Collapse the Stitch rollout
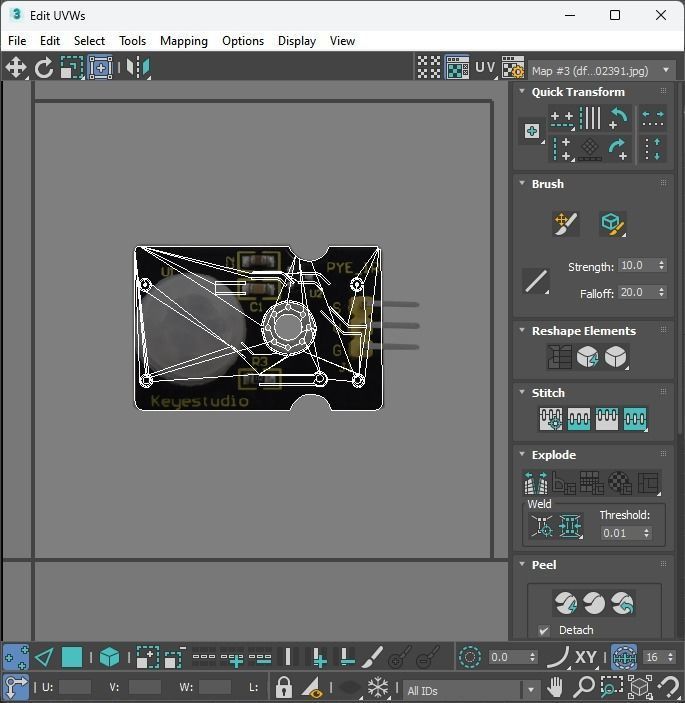The height and width of the screenshot is (703, 685). point(522,392)
